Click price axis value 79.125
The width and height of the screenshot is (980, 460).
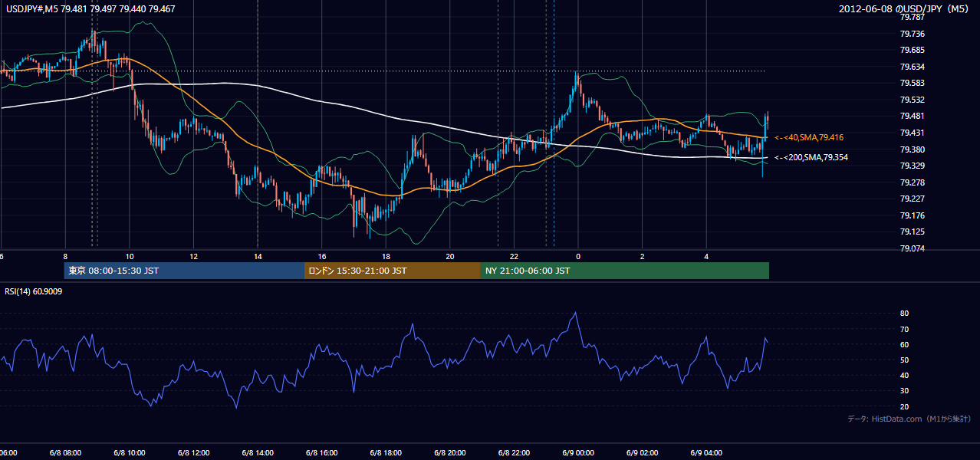tap(912, 232)
